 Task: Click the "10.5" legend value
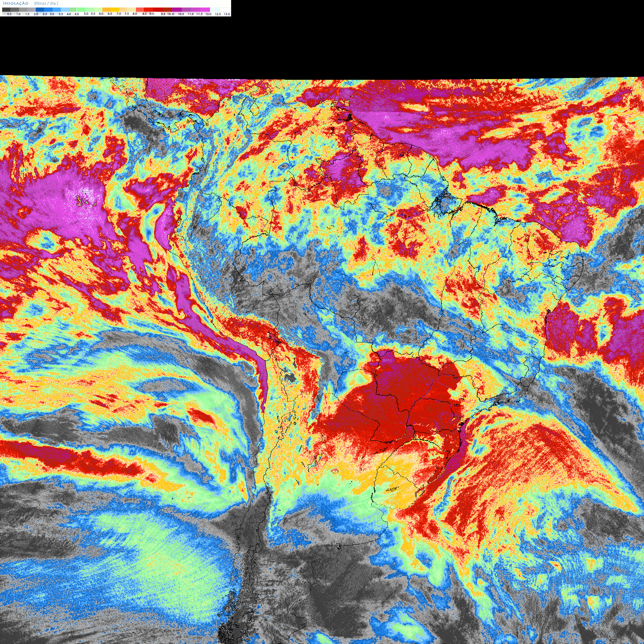pos(181,14)
